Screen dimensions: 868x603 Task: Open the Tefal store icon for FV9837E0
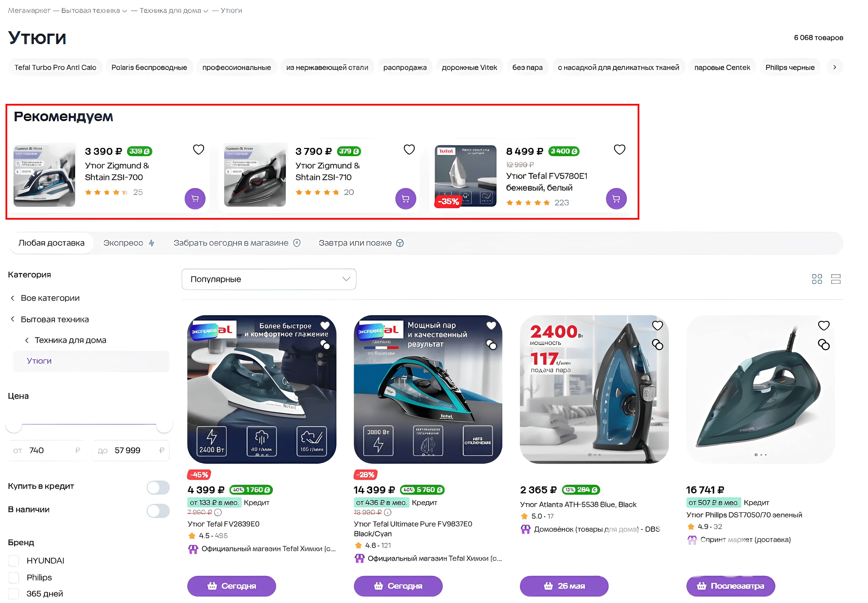pos(359,558)
